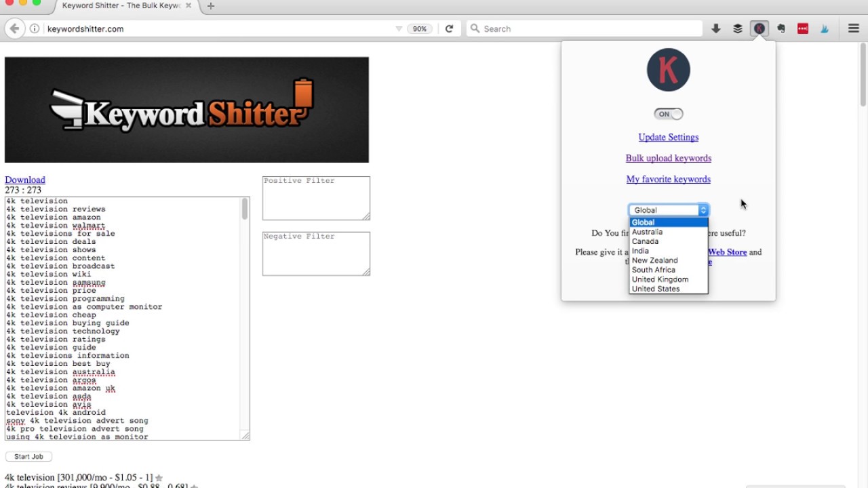Click '4k television [301,000/mo - $1.05 - 1]' result
The image size is (868, 488).
click(79, 478)
